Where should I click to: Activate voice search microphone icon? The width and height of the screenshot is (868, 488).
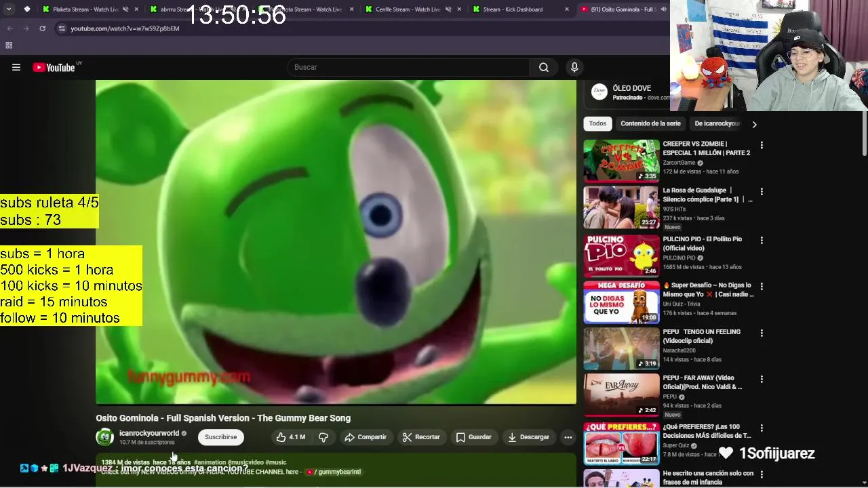(574, 67)
